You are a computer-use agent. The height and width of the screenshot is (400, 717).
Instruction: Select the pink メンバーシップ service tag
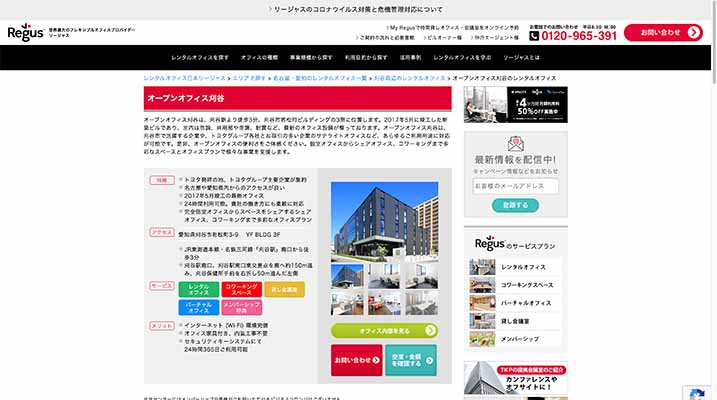(x=241, y=307)
